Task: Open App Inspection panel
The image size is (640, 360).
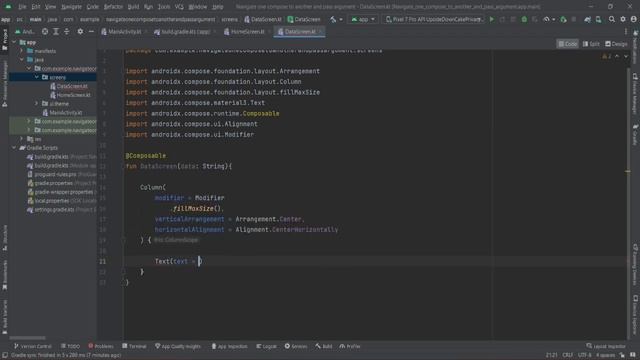Action: click(x=229, y=346)
